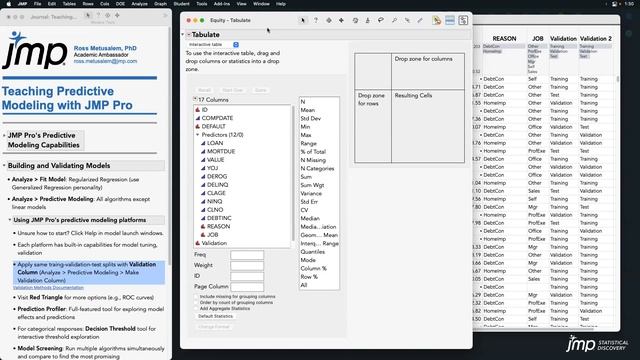Select the grabber hand tool
The height and width of the screenshot is (360, 640).
tap(355, 20)
